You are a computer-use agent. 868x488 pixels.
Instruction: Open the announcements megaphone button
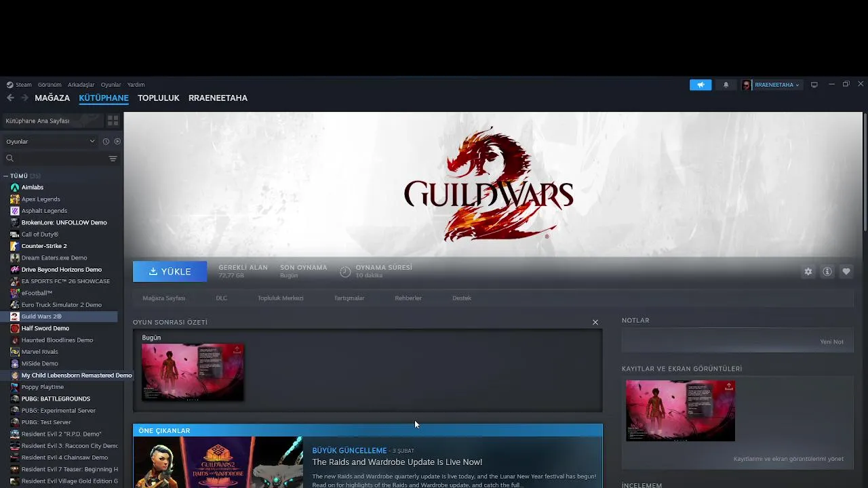coord(701,85)
